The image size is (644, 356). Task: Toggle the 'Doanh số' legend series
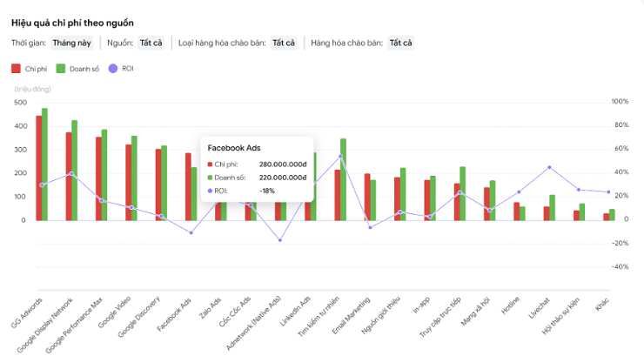(77, 69)
